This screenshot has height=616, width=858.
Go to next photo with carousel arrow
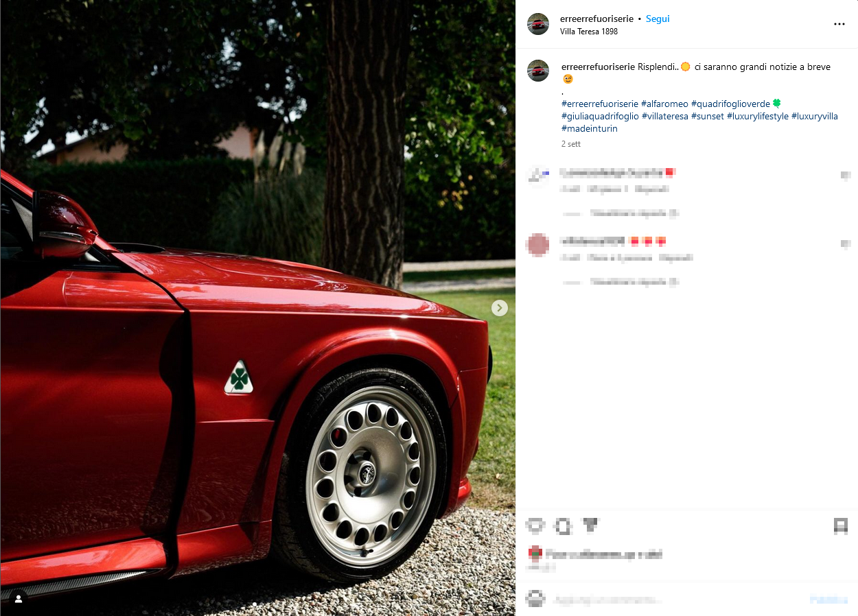(x=500, y=308)
